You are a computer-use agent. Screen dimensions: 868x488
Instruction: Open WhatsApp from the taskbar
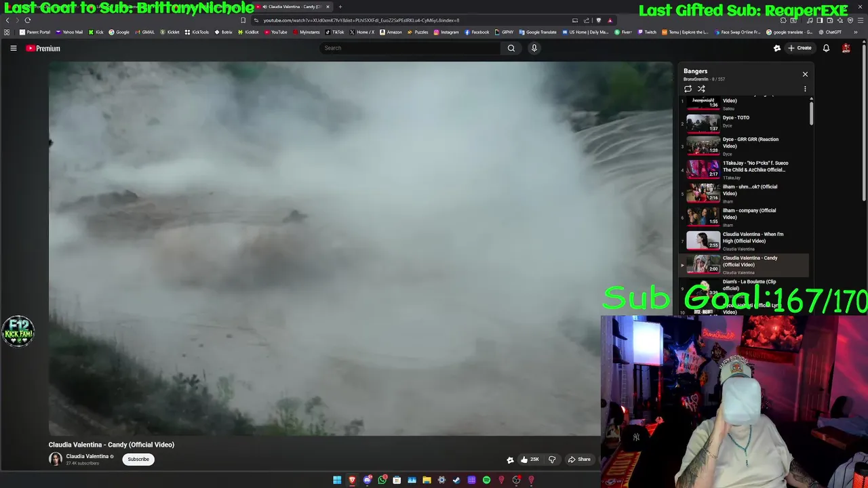(382, 480)
